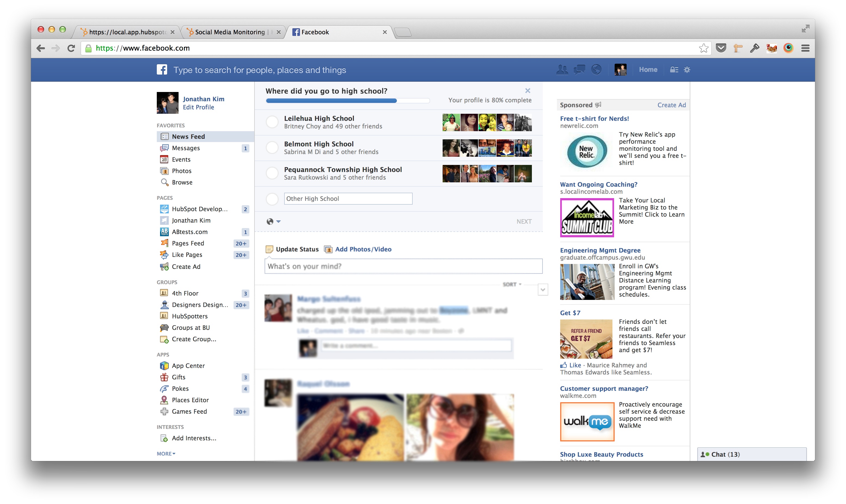This screenshot has height=504, width=846.
Task: Click the Designers Design... group icon
Action: click(x=164, y=305)
